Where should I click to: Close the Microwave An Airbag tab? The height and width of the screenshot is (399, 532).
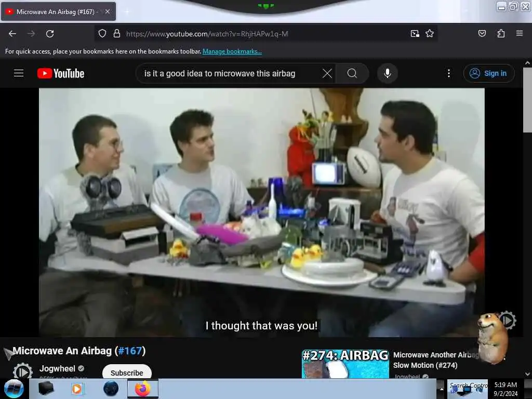[x=108, y=11]
